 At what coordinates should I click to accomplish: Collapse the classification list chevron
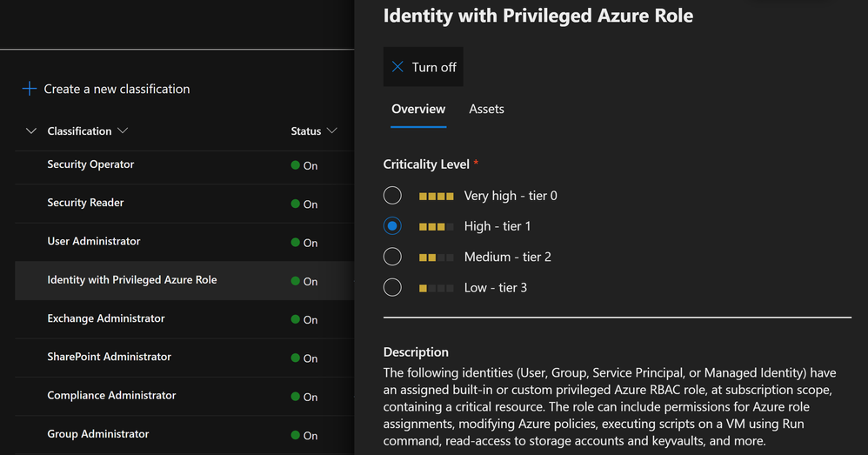click(x=31, y=131)
